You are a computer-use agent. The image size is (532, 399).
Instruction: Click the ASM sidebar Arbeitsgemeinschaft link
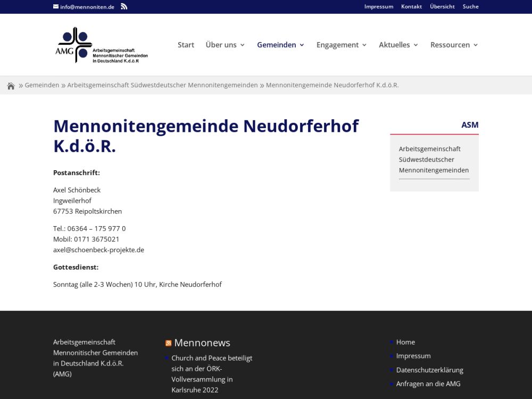(x=434, y=160)
